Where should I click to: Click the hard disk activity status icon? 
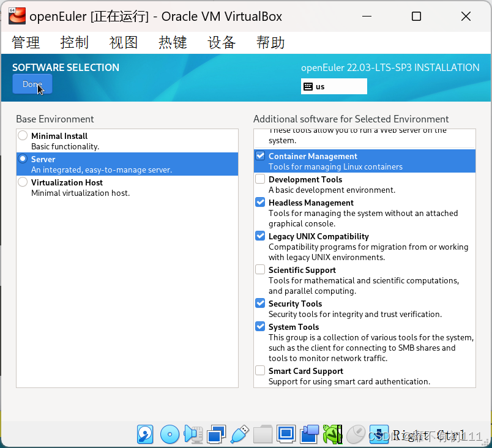(145, 435)
